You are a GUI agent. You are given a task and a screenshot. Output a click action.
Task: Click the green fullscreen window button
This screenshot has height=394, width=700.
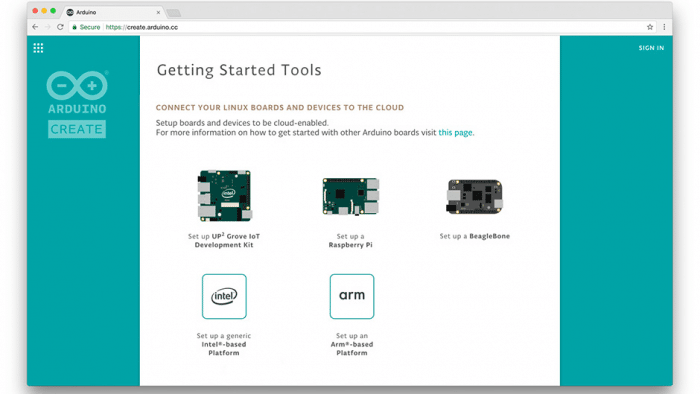[53, 11]
